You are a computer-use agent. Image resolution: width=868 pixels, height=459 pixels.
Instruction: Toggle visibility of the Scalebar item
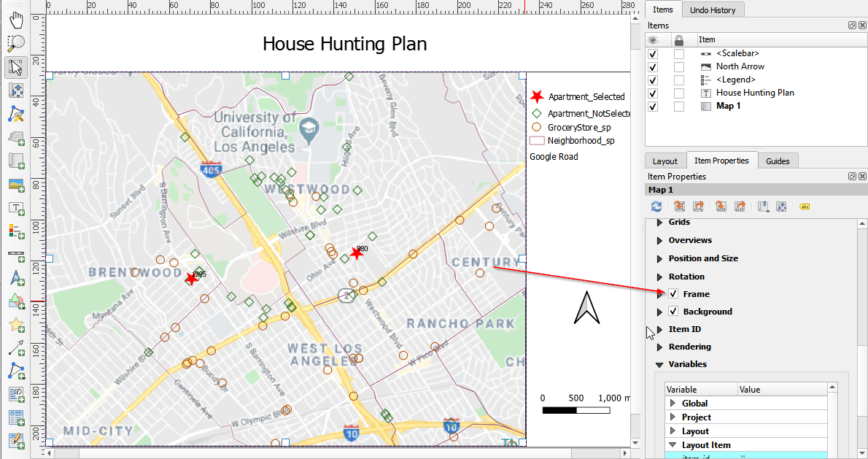pyautogui.click(x=654, y=54)
